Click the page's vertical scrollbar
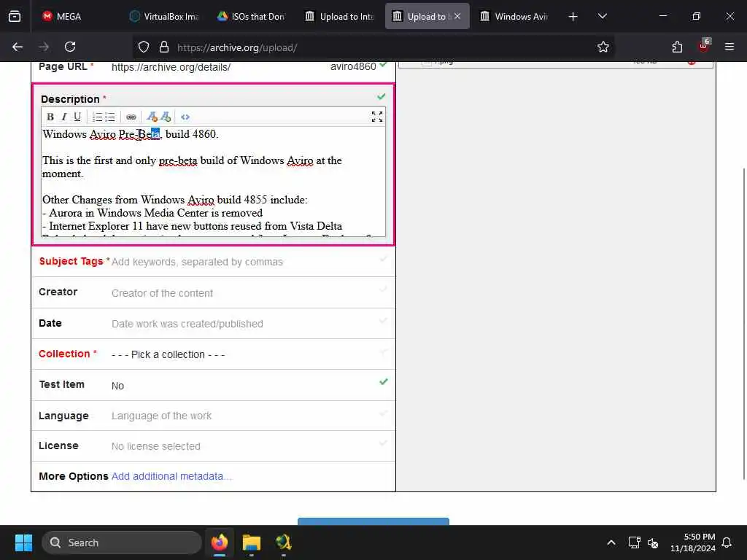Image resolution: width=747 pixels, height=560 pixels. tap(744, 324)
